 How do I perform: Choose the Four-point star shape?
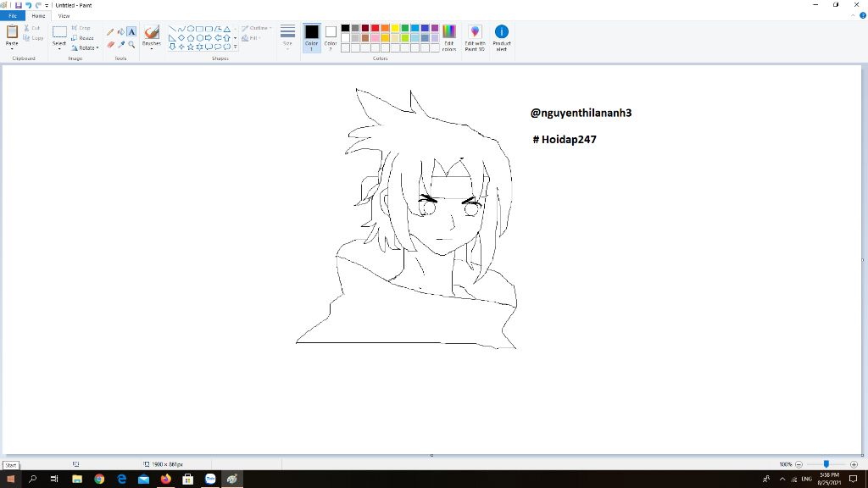click(x=181, y=47)
